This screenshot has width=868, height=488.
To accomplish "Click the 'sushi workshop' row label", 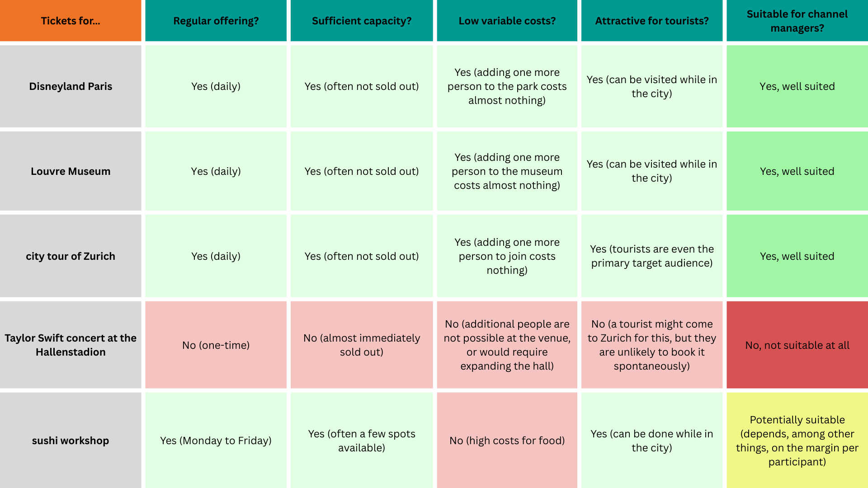I will (x=71, y=441).
